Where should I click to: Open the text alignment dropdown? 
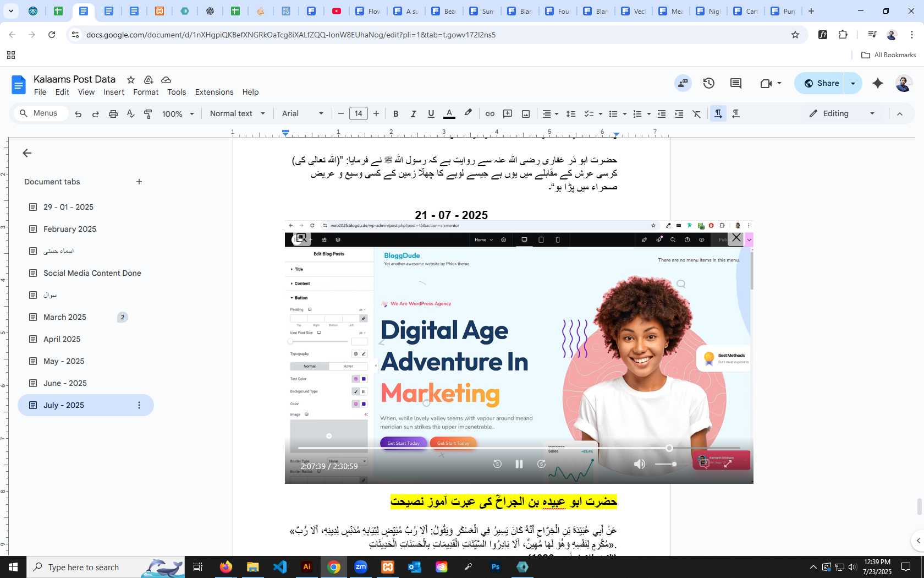551,114
